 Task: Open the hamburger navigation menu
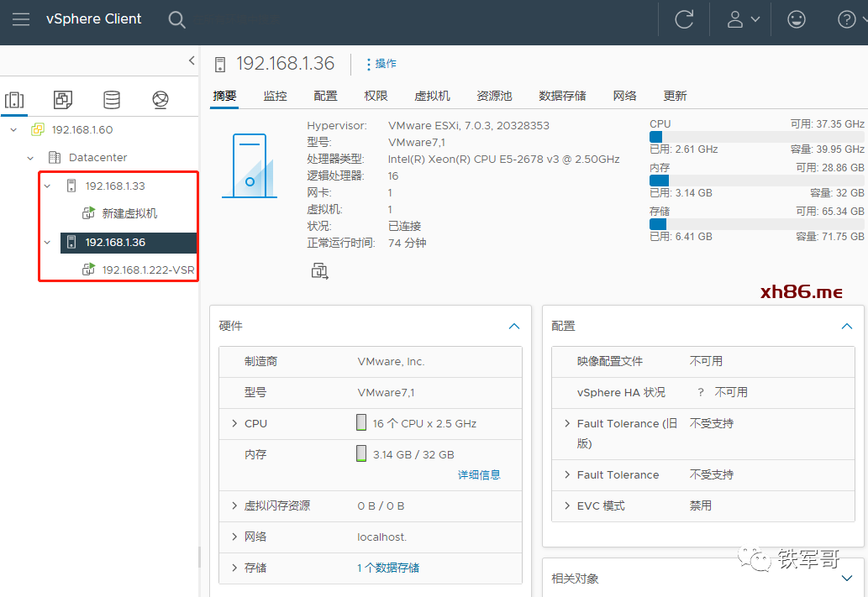point(21,19)
